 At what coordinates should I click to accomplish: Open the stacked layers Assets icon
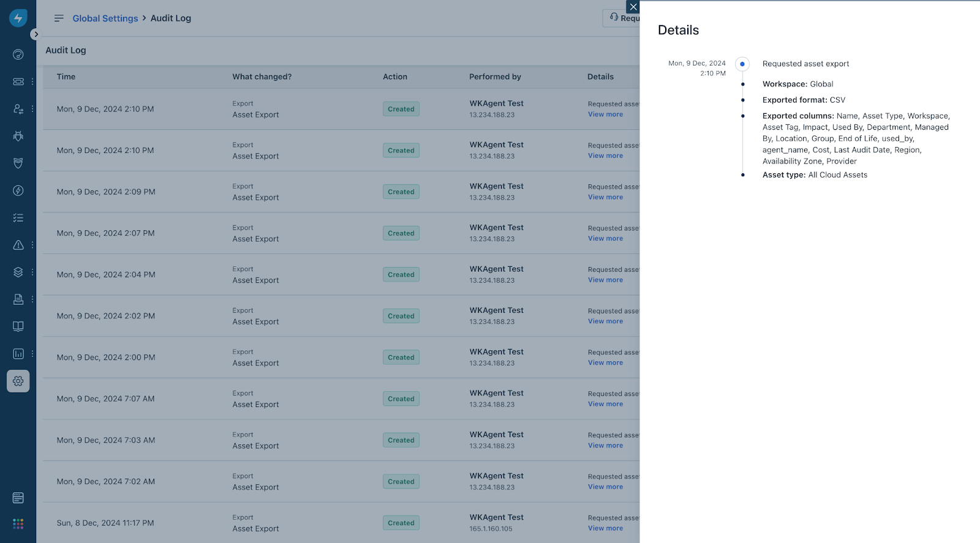coord(18,272)
